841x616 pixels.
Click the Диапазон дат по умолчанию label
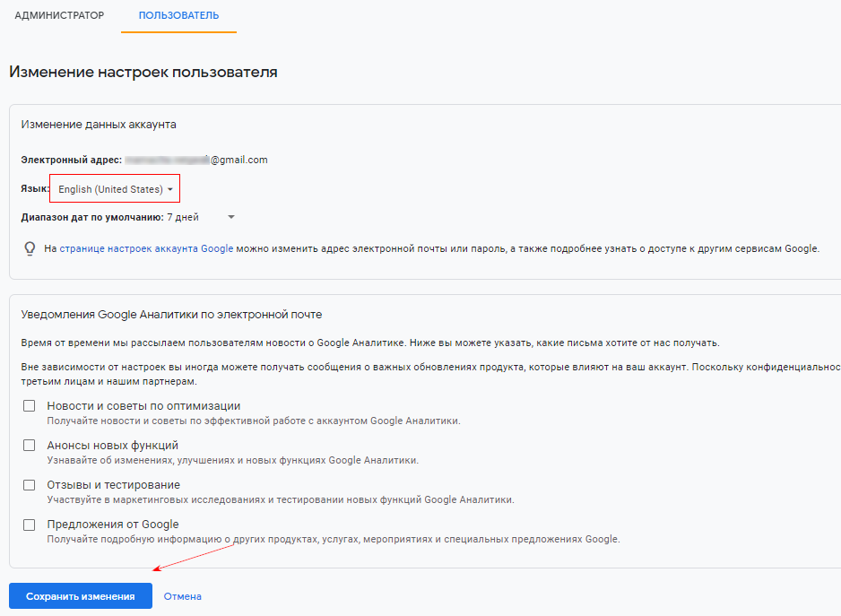(92, 217)
